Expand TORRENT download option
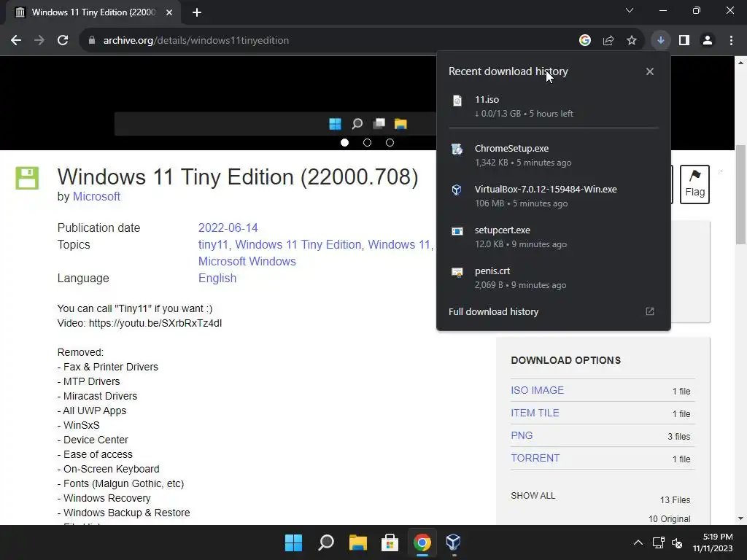Image resolution: width=747 pixels, height=560 pixels. pos(535,458)
